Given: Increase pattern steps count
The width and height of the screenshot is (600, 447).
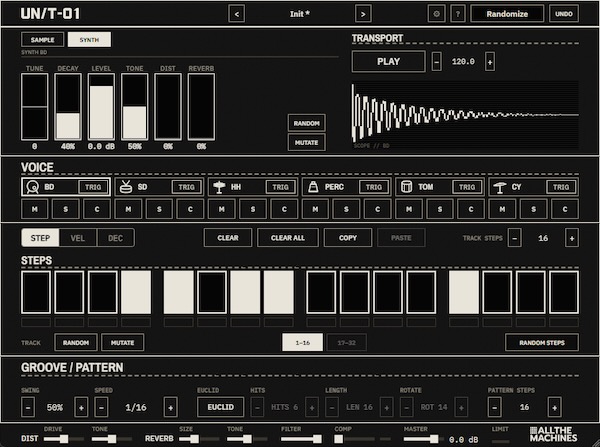Looking at the screenshot, I should (554, 407).
